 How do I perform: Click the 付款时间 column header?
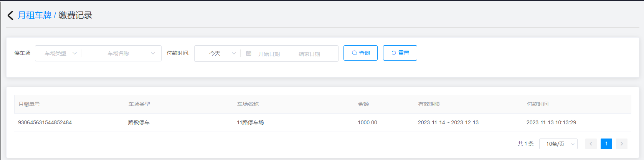pos(538,104)
